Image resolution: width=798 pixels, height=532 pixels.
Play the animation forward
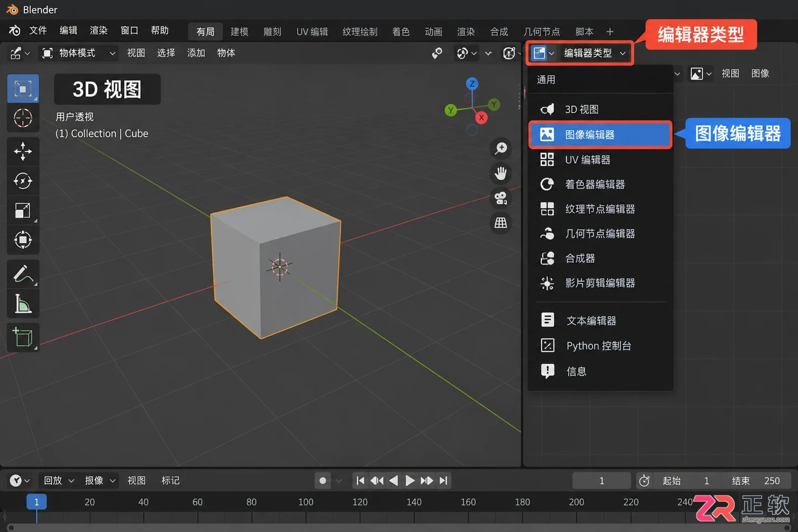click(410, 480)
